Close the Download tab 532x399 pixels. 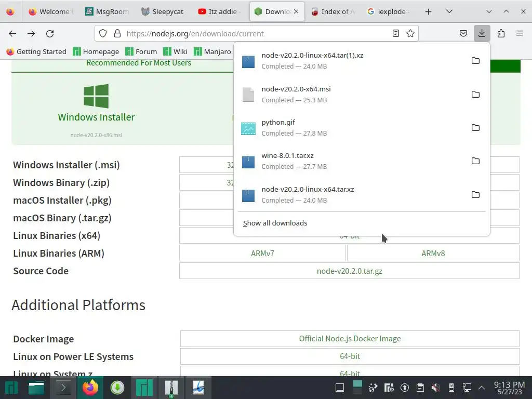(x=296, y=11)
